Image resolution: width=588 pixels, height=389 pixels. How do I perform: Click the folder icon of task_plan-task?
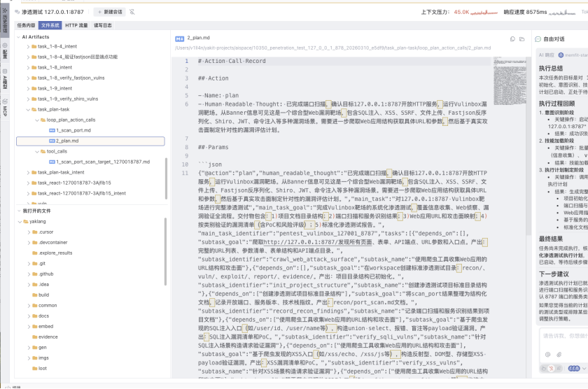[x=34, y=109]
